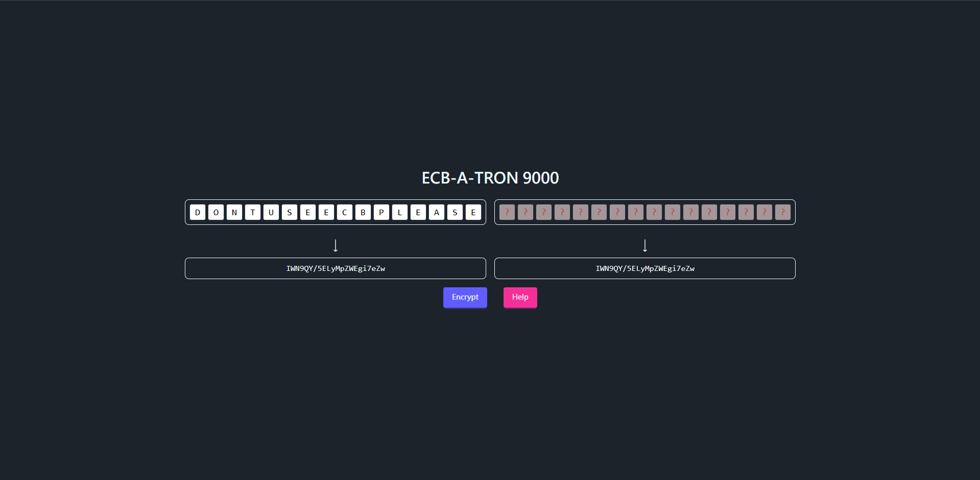Viewport: 980px width, 480px height.
Task: Select the letter L input box
Action: pos(400,212)
